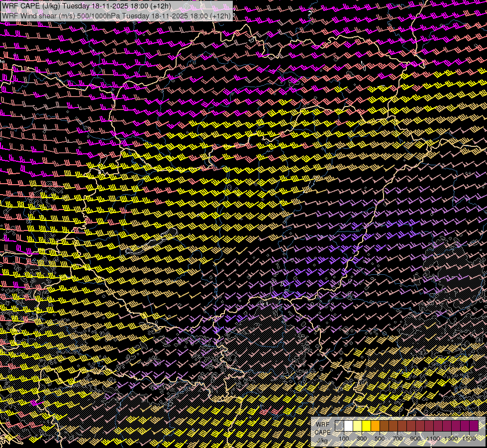The height and width of the screenshot is (448, 487).
Task: Click the 'WRF' label in the legend
Action: tap(323, 425)
